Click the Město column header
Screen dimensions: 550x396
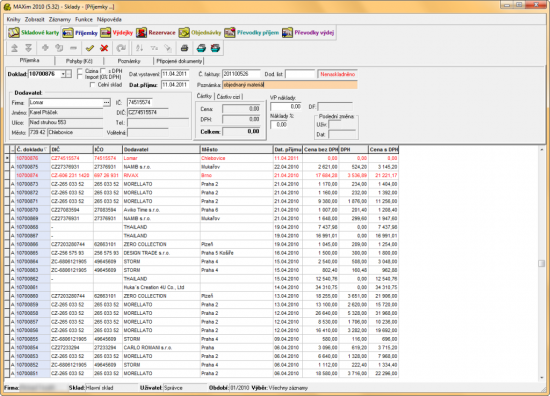(x=236, y=149)
